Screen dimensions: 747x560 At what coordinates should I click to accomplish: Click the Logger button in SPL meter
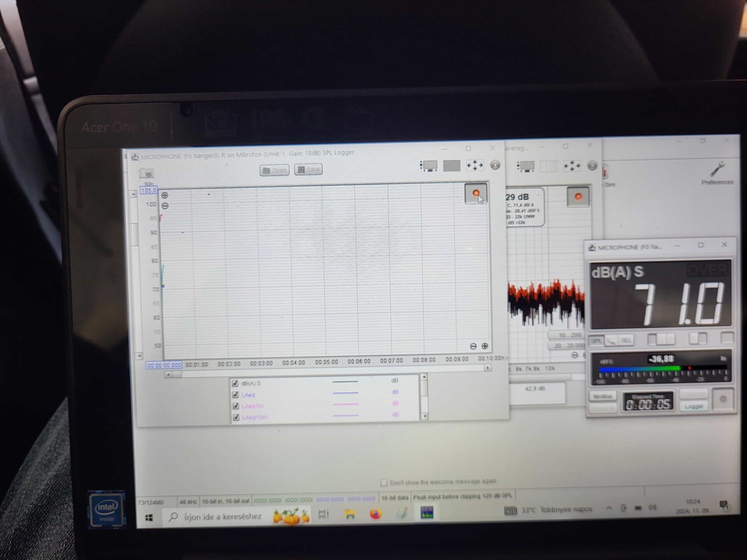pyautogui.click(x=694, y=406)
